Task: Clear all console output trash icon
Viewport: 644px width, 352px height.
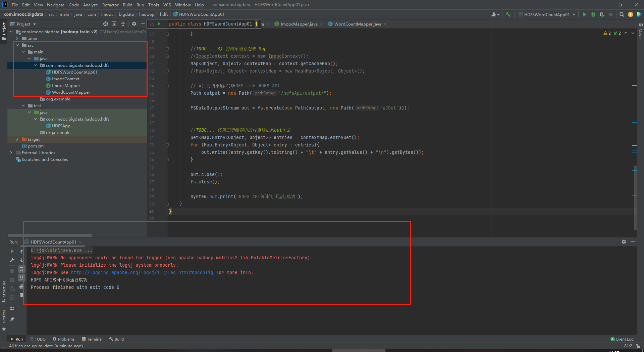Action: pos(21,295)
